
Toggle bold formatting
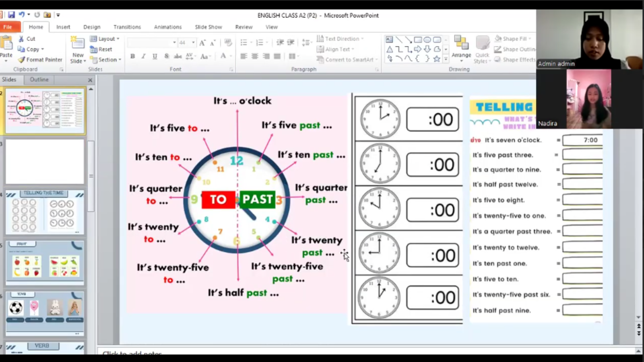click(132, 56)
